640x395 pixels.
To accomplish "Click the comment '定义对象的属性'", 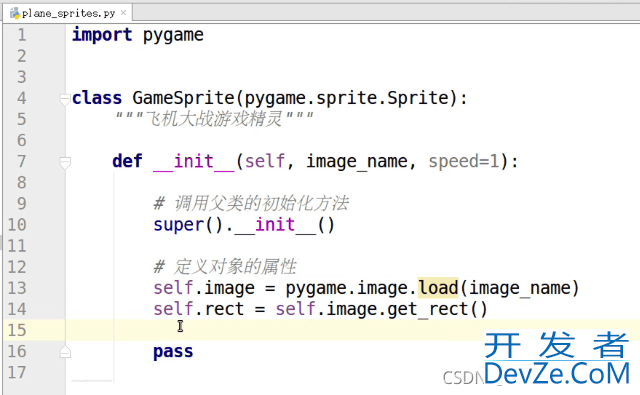I will [x=235, y=267].
